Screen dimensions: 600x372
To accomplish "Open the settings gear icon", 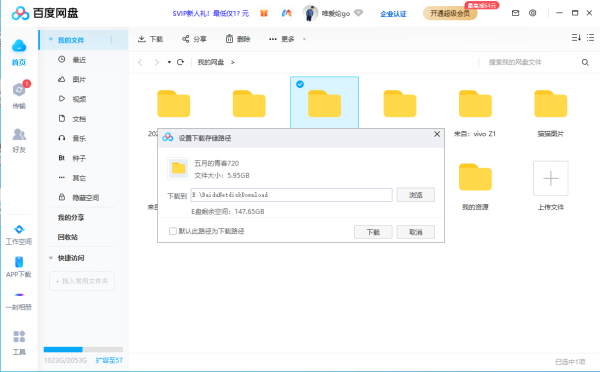I will coord(532,13).
